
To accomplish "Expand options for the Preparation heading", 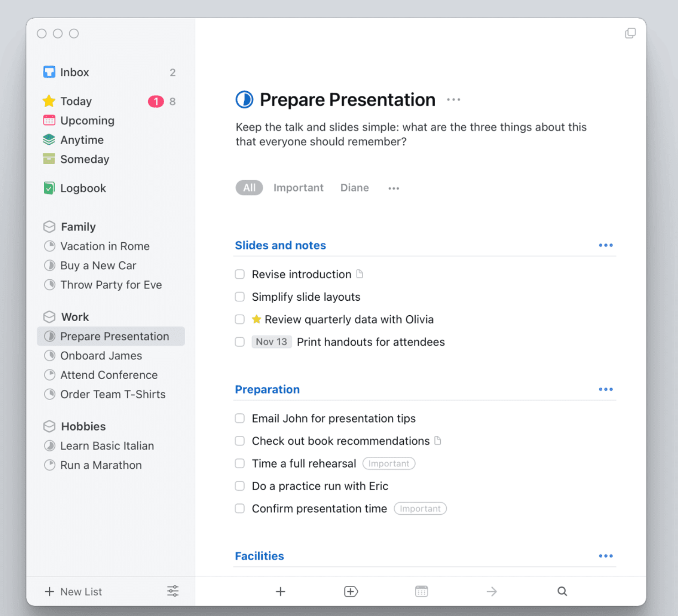I will coord(605,389).
